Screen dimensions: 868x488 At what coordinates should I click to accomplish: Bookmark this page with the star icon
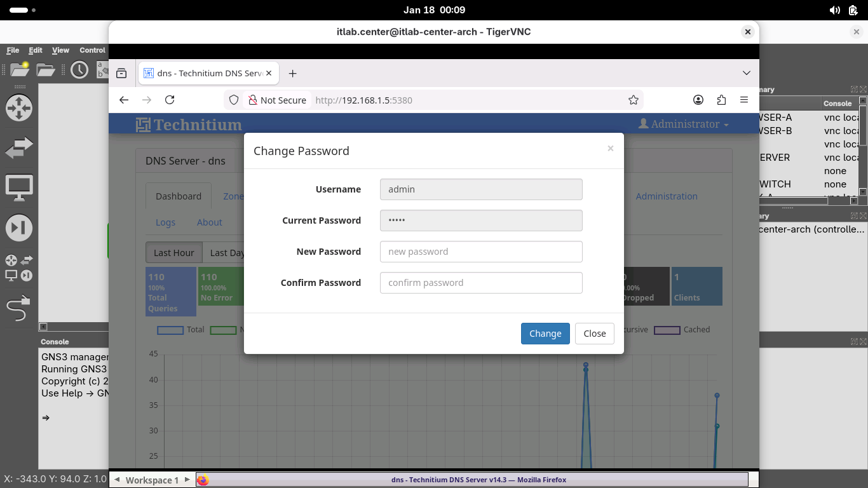633,100
